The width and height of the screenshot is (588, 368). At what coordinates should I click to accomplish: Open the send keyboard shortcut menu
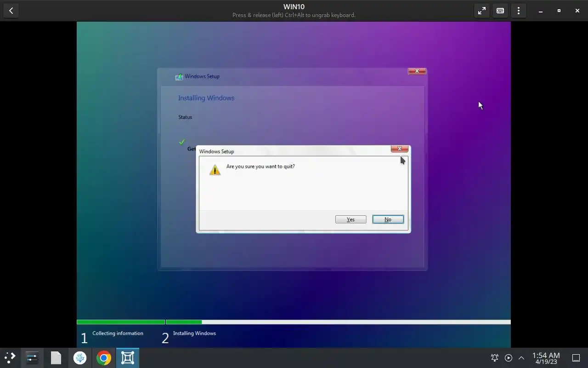pos(500,11)
